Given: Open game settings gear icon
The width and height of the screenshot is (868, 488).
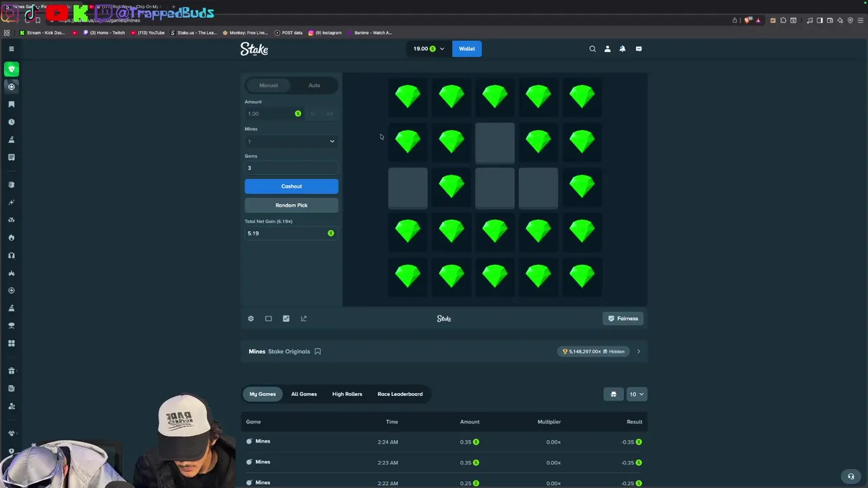Looking at the screenshot, I should (251, 319).
